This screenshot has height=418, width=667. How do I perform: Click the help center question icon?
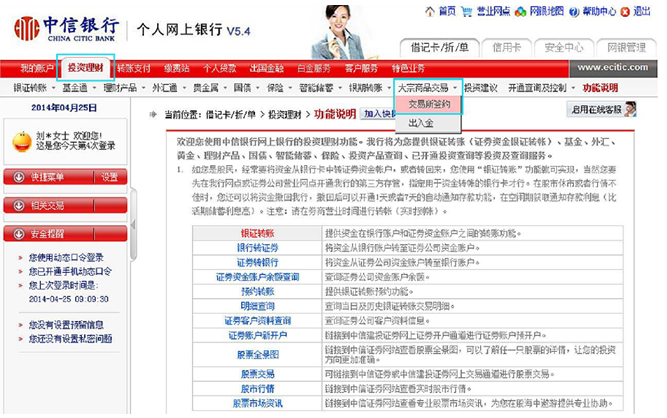[x=574, y=11]
